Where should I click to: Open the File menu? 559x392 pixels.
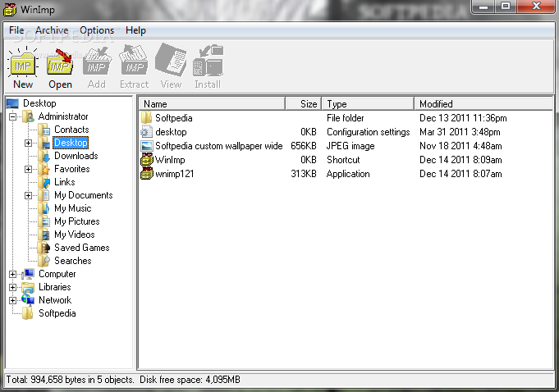click(16, 30)
